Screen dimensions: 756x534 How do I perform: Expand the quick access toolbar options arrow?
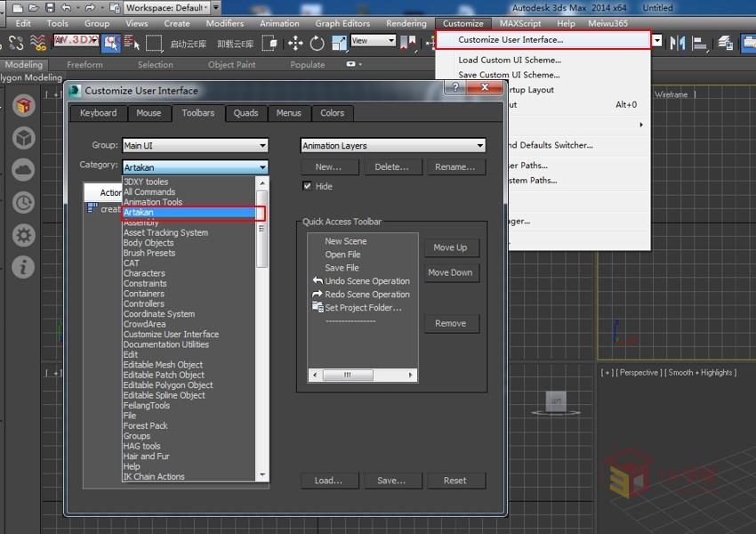tap(216, 8)
